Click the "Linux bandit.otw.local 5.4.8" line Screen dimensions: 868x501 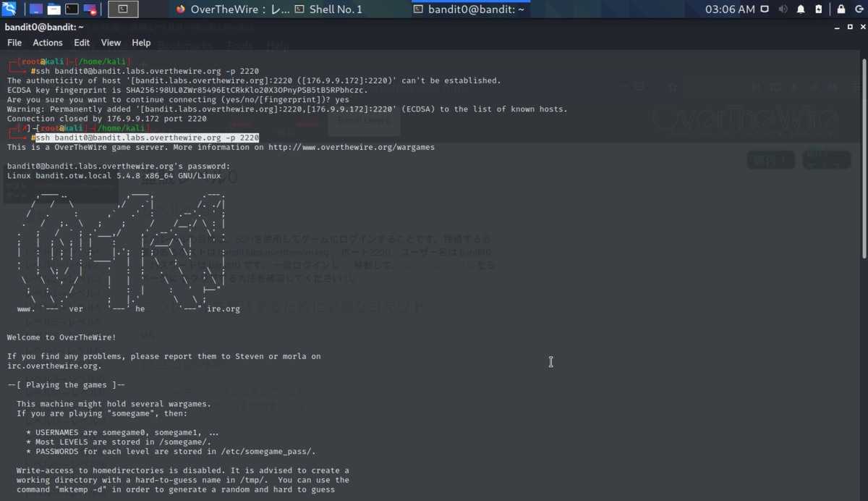tap(114, 175)
